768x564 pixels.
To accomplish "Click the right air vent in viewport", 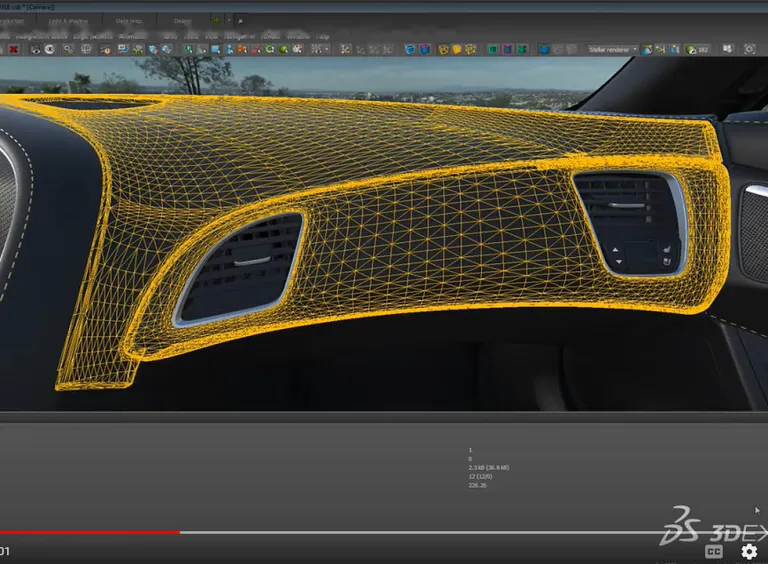I will coord(632,223).
